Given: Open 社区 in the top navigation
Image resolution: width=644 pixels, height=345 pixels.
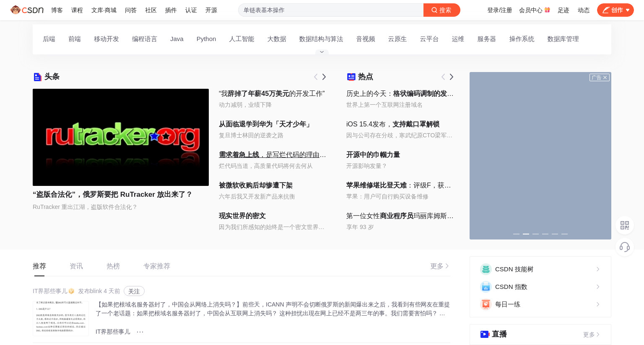Looking at the screenshot, I should (x=151, y=10).
